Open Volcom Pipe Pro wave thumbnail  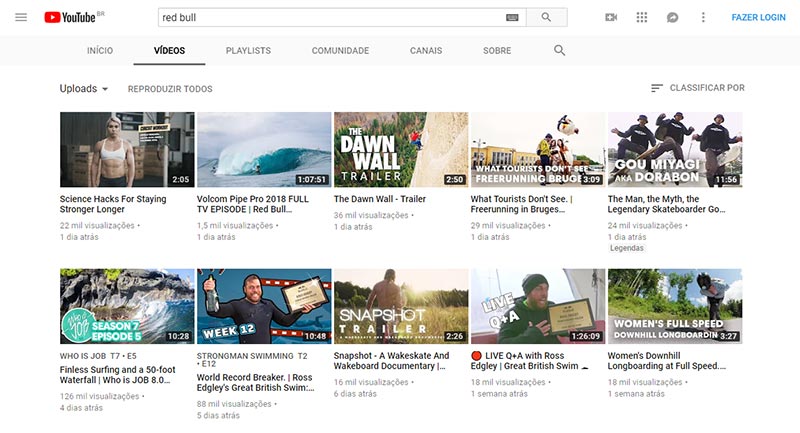264,150
